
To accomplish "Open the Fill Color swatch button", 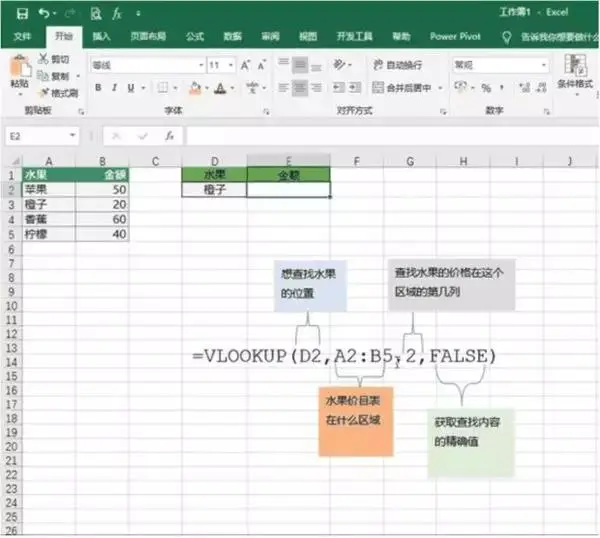I will coord(195,88).
